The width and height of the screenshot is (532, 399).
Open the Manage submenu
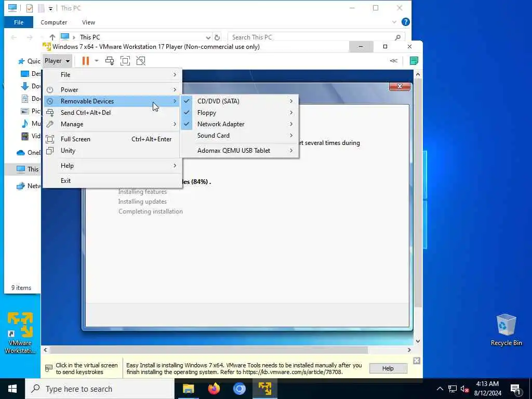pos(113,124)
